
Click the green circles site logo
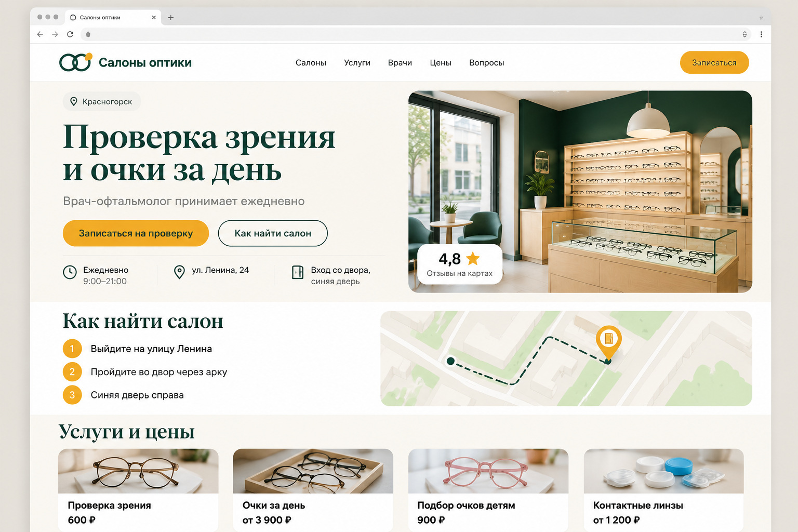76,62
